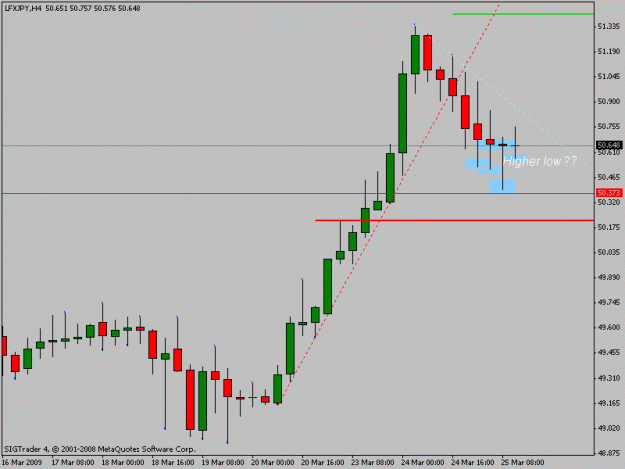Click the 17 Mar 08:00 time label
This screenshot has height=469, width=625.
73,463
